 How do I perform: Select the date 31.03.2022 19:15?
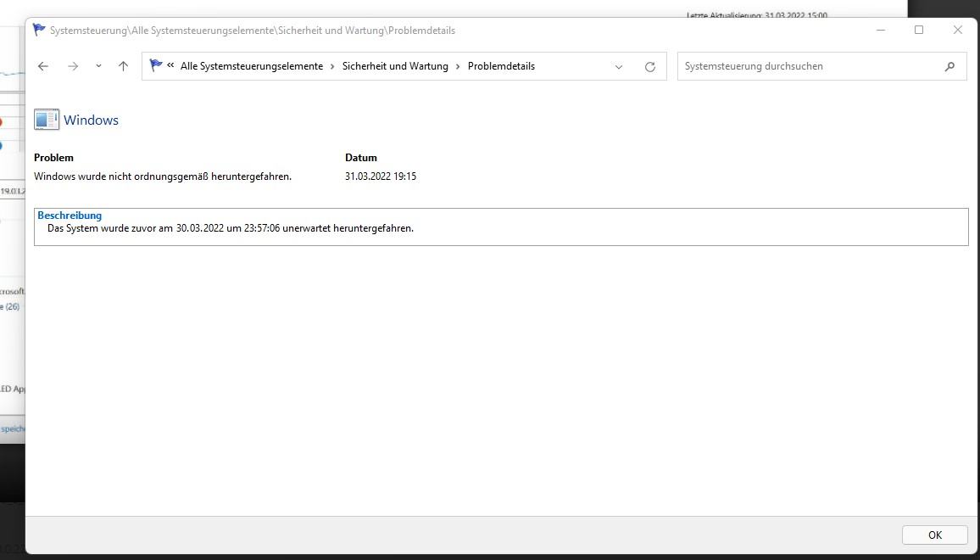(381, 176)
